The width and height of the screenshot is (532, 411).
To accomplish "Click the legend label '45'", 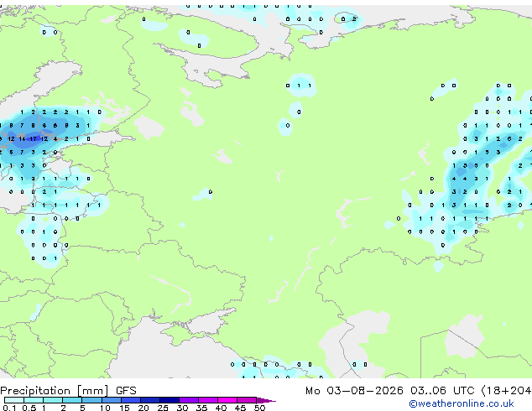I will (241, 408).
